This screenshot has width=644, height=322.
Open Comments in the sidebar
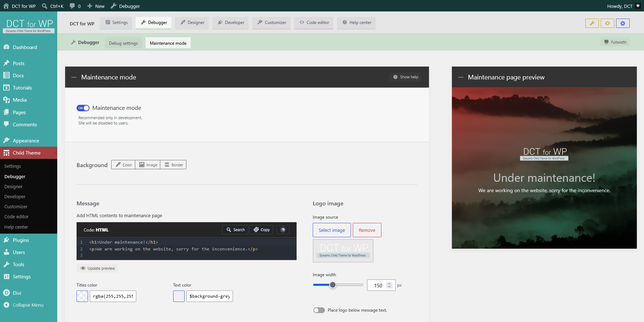(29, 125)
